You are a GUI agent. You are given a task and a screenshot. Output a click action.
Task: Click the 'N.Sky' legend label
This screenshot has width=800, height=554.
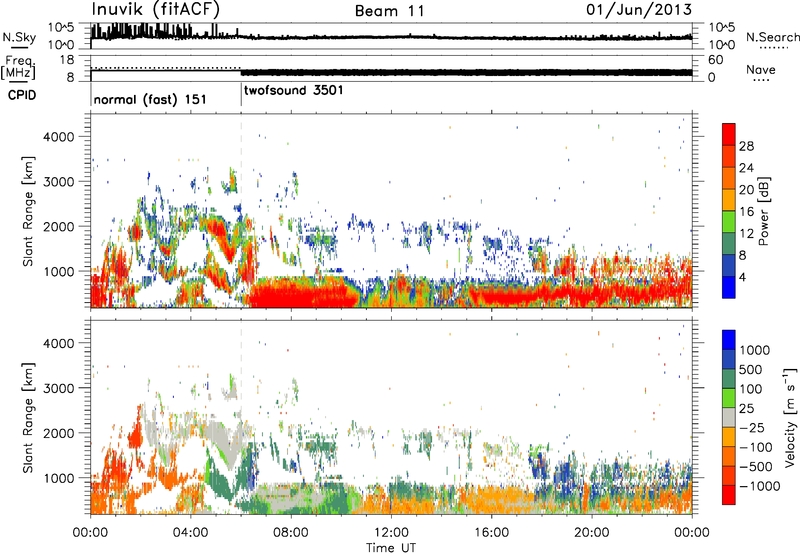tap(19, 37)
